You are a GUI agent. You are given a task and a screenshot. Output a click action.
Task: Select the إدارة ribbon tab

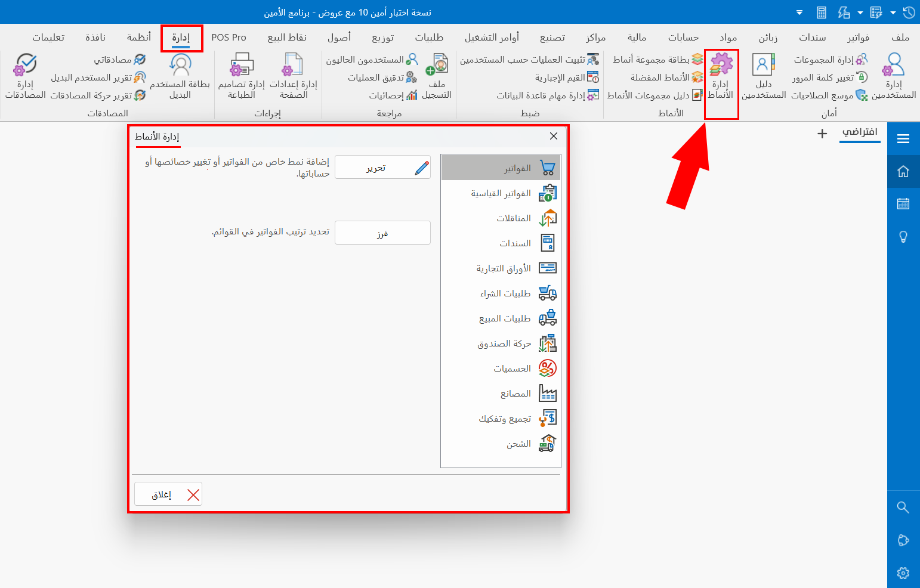(181, 38)
